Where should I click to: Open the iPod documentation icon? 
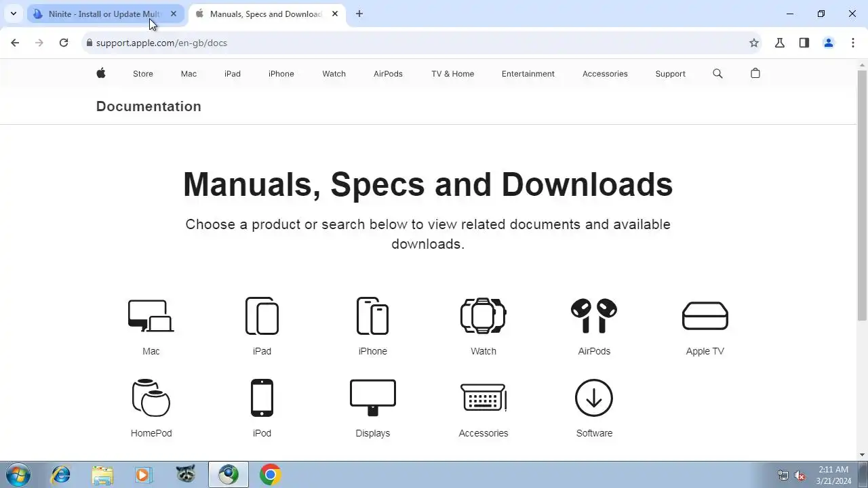(262, 398)
